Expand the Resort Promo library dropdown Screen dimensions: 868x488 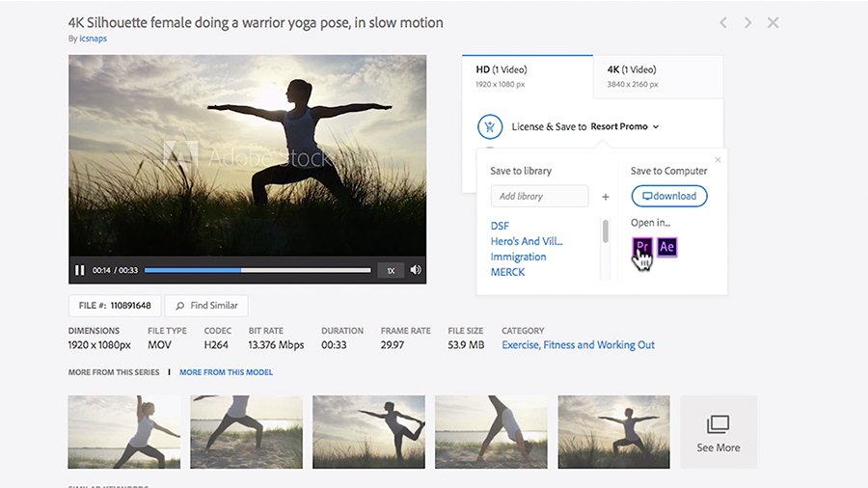tap(656, 126)
